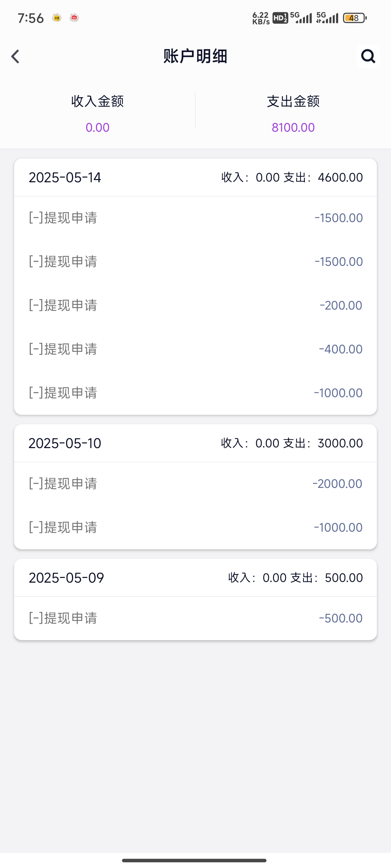Open the -2000.00 withdrawal entry
391x868 pixels.
(x=195, y=484)
